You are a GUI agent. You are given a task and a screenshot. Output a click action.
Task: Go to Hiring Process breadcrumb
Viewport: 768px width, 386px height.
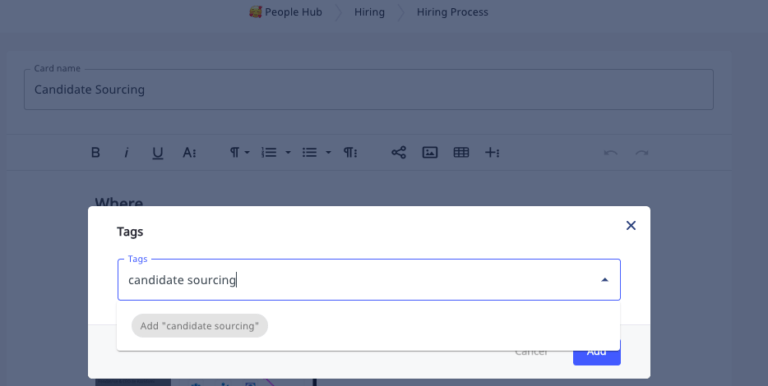[x=452, y=12]
